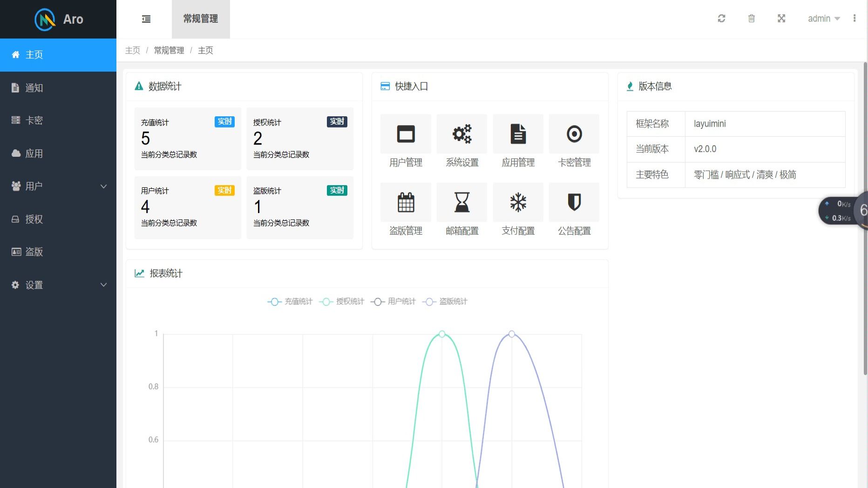Select the 常规管理 top tab
868x488 pixels.
(201, 19)
